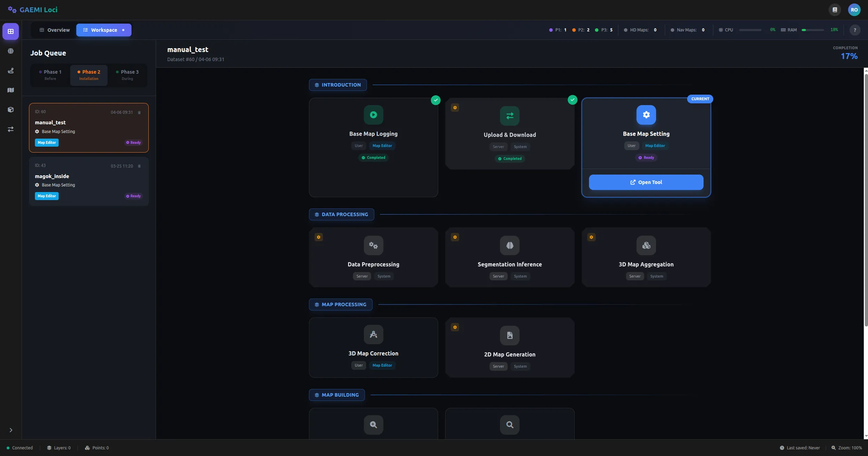Click the globe icon in left sidebar
868x456 pixels.
[x=11, y=51]
